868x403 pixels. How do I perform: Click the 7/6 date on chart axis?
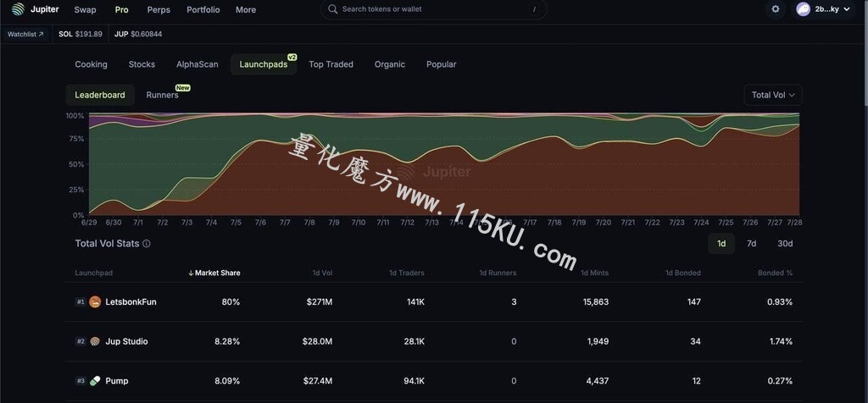pyautogui.click(x=260, y=223)
